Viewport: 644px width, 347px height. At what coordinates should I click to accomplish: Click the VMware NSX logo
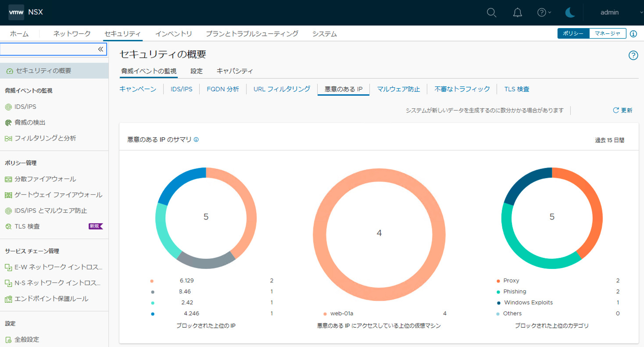click(x=25, y=12)
